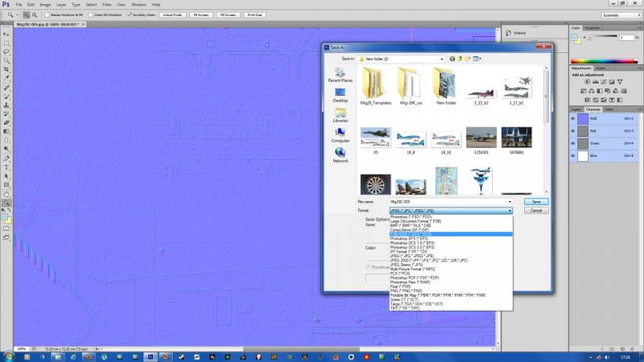
Task: Switch to the Paths tab
Action: pyautogui.click(x=609, y=109)
